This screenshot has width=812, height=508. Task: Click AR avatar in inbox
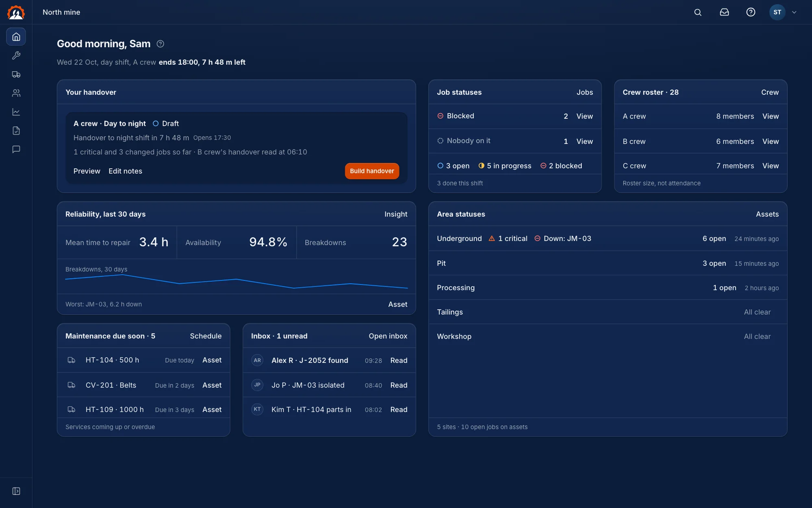(x=257, y=360)
